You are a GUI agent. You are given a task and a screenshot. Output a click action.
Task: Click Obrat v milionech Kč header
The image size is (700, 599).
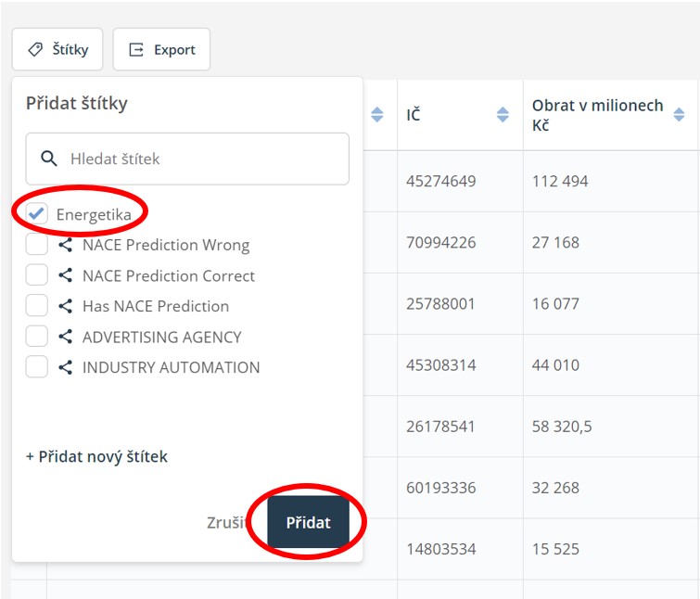tap(598, 115)
